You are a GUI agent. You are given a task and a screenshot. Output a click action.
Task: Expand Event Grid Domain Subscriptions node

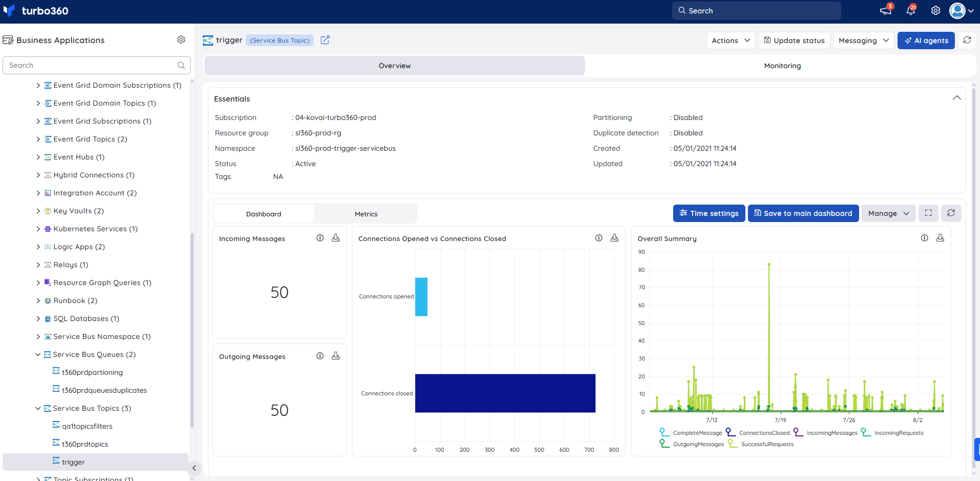click(38, 85)
